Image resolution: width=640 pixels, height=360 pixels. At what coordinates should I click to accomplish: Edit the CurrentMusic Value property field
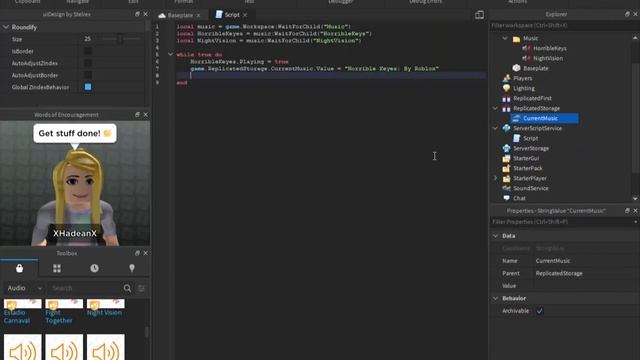[585, 286]
